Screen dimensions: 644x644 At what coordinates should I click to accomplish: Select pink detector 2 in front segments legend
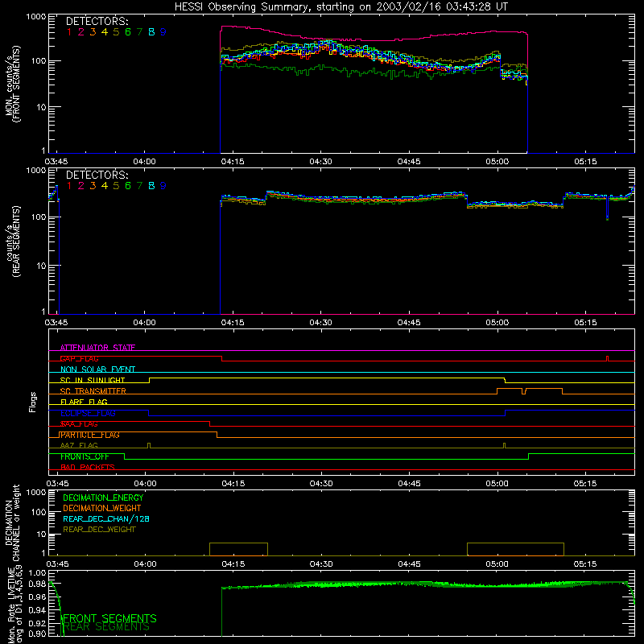(x=81, y=32)
